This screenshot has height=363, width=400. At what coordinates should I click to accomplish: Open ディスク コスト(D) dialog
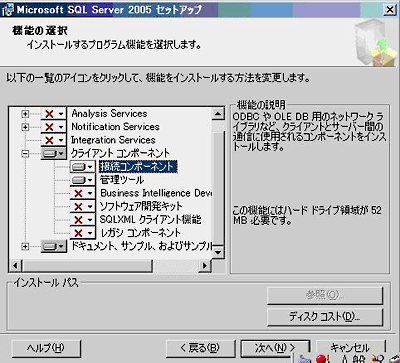click(325, 317)
